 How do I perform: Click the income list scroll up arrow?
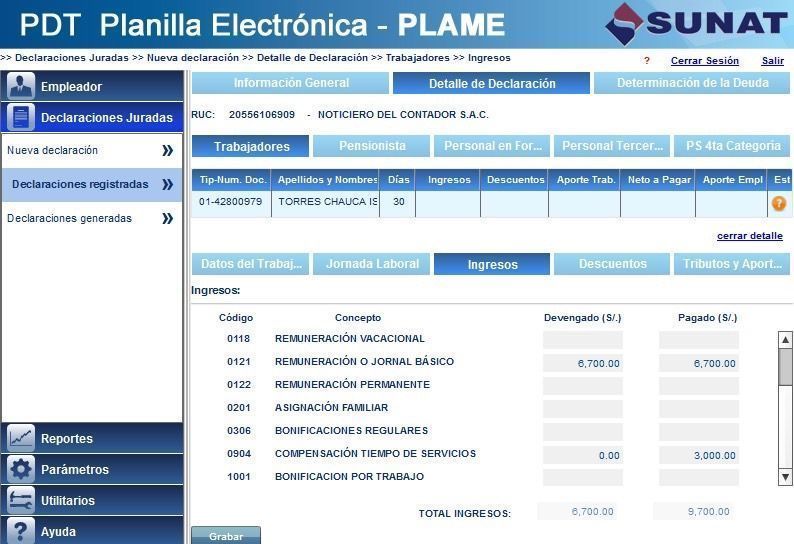(785, 339)
